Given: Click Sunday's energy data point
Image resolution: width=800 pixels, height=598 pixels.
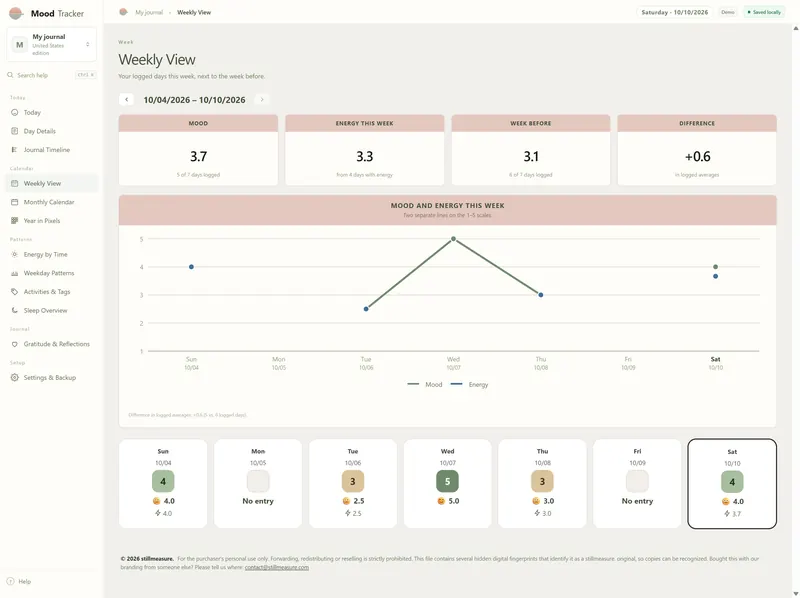Looking at the screenshot, I should pos(191,267).
